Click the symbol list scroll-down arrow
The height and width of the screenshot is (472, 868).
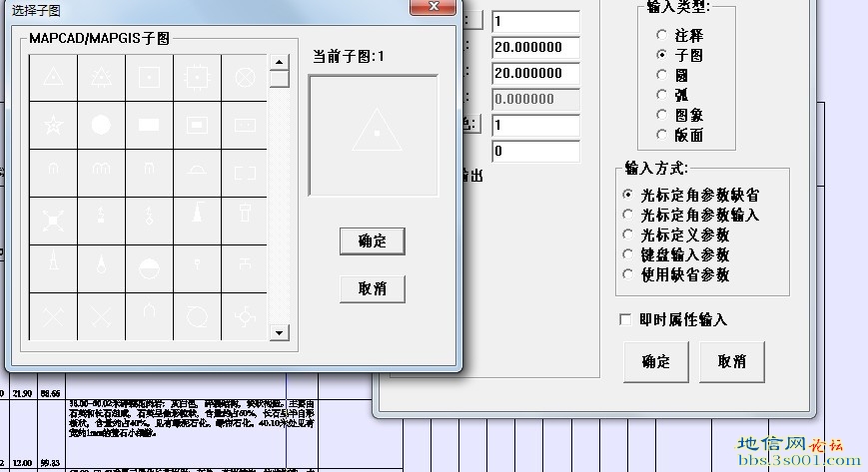point(279,332)
